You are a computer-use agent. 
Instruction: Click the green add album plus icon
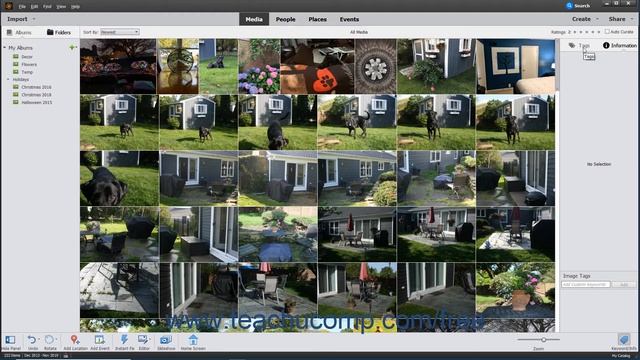click(72, 47)
